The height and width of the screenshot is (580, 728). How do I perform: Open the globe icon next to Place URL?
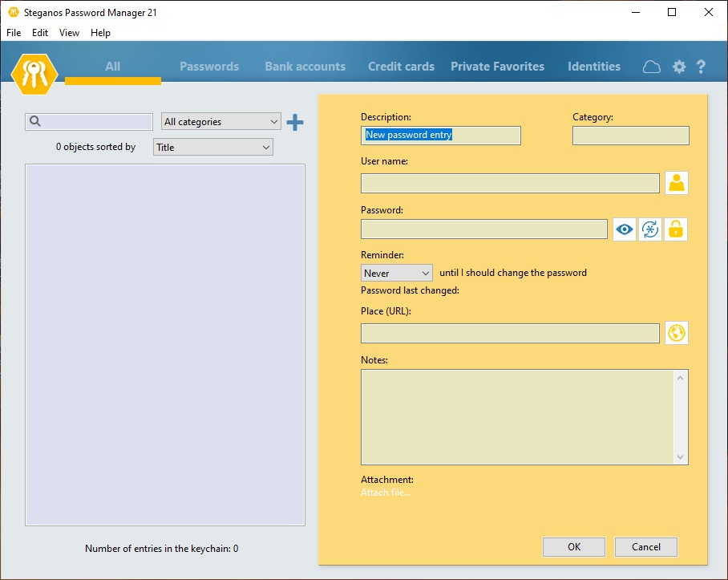676,333
